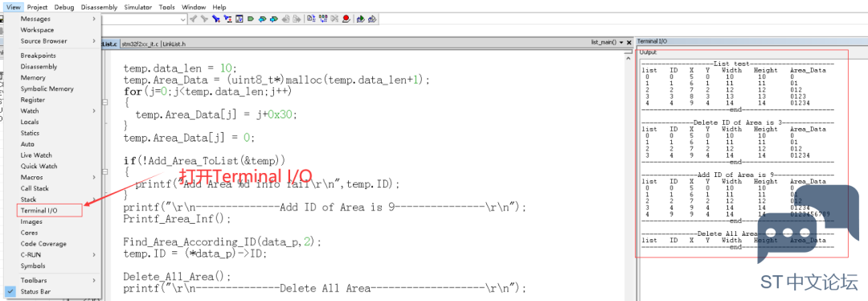
Task: Open the Replace toolbar icon
Action: coord(227,19)
